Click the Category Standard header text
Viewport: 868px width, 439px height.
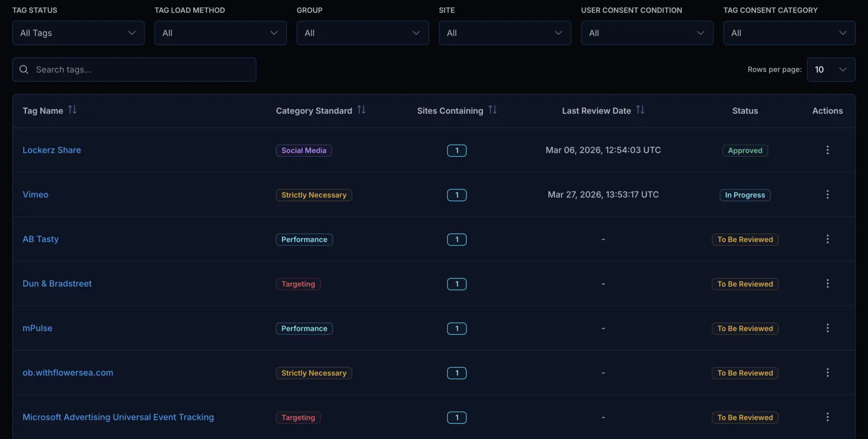click(314, 111)
